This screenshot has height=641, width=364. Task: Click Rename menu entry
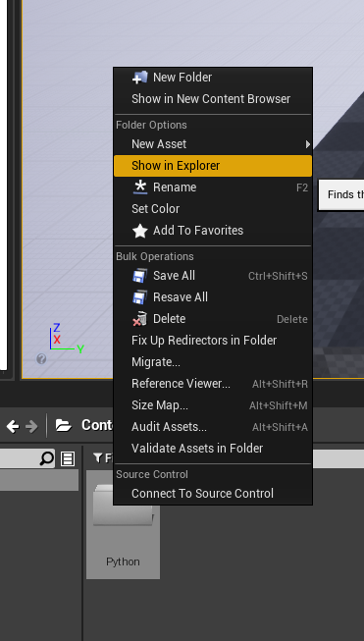tap(213, 187)
